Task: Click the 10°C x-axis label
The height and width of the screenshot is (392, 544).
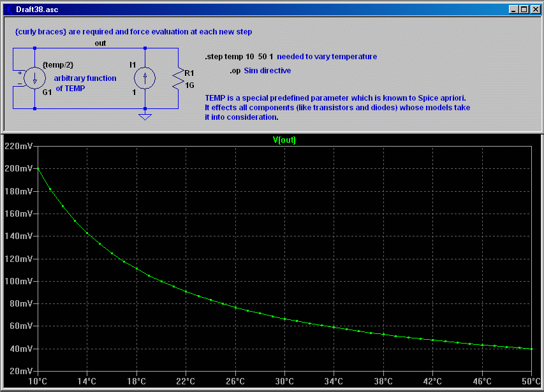Action: (x=38, y=382)
